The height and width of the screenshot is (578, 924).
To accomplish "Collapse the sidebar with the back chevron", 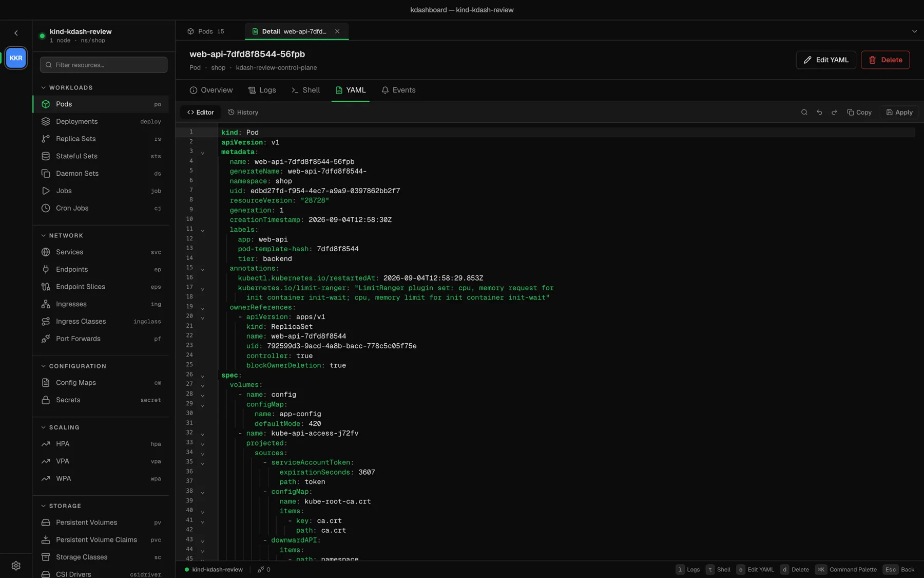I will coord(16,33).
